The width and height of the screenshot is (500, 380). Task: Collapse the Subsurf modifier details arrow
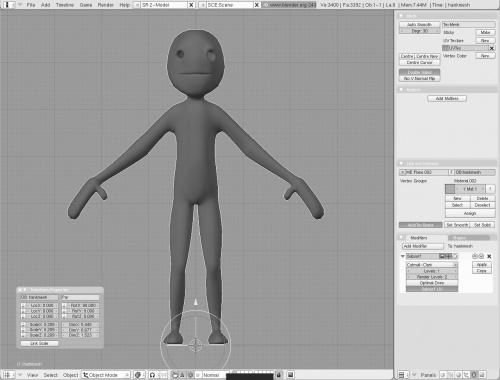[403, 256]
